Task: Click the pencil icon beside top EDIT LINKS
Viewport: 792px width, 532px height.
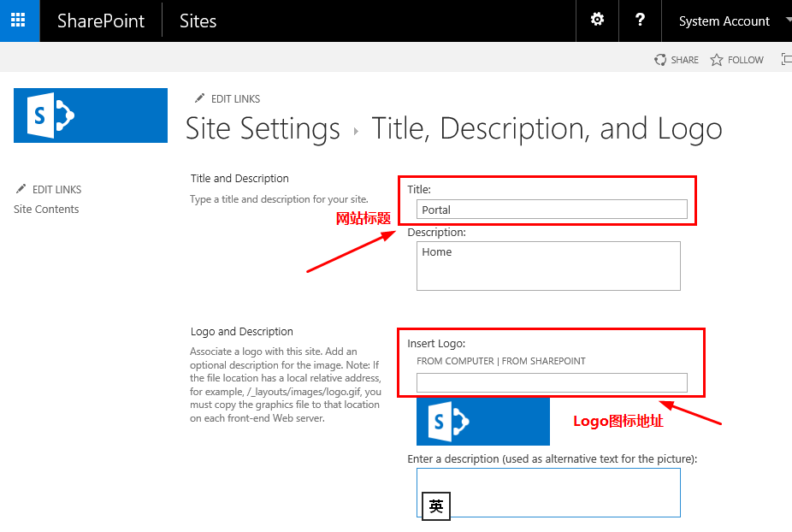Action: 199,98
